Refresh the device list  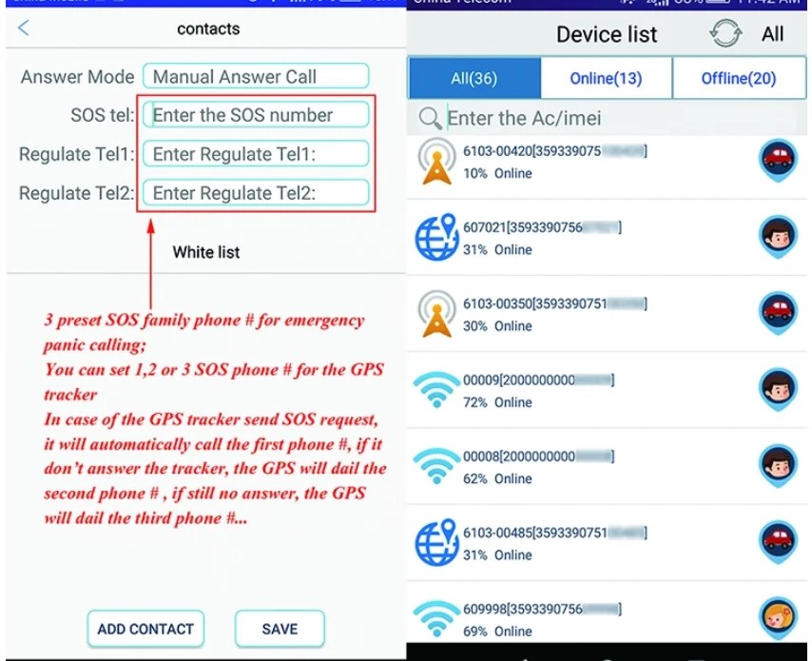click(x=725, y=33)
